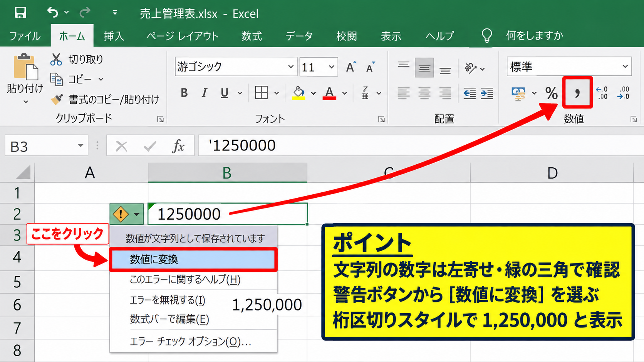Switch to the 表示 tab

(x=391, y=36)
